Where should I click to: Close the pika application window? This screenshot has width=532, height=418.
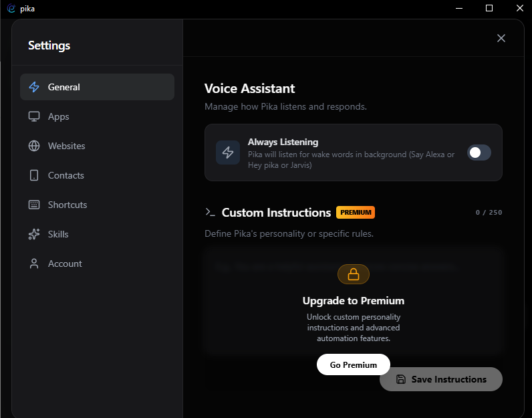pos(519,9)
